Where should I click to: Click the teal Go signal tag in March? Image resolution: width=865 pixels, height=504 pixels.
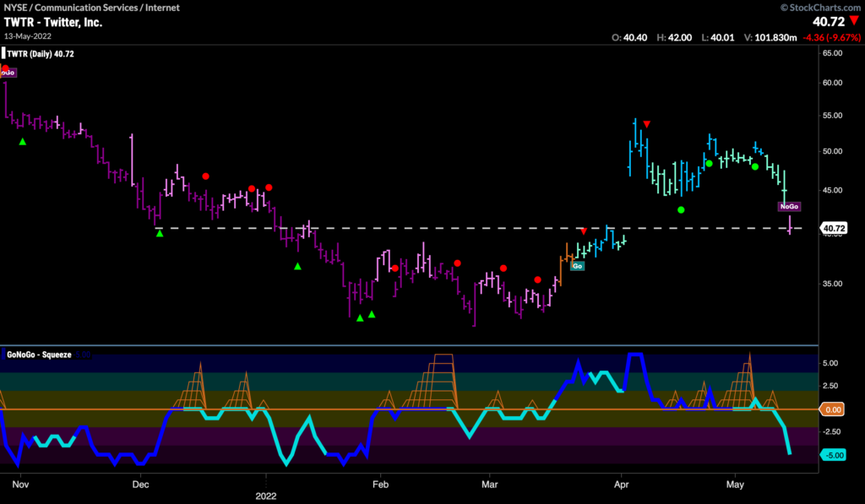[x=578, y=266]
